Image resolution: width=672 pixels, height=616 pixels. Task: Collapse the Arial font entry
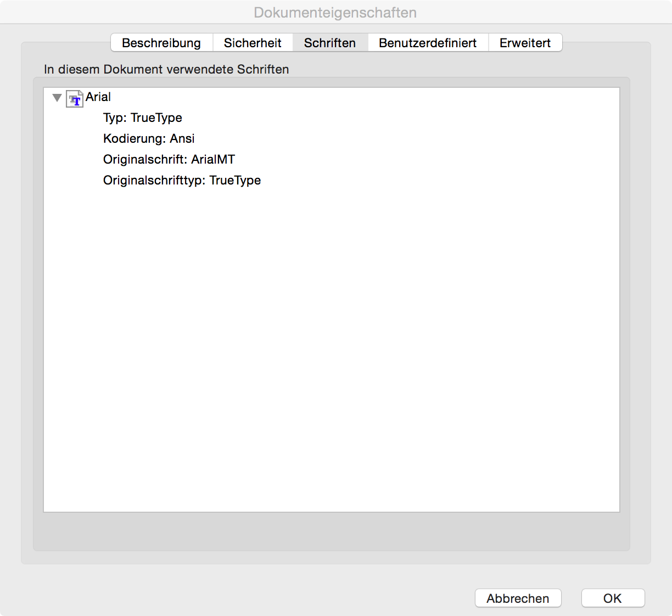57,98
